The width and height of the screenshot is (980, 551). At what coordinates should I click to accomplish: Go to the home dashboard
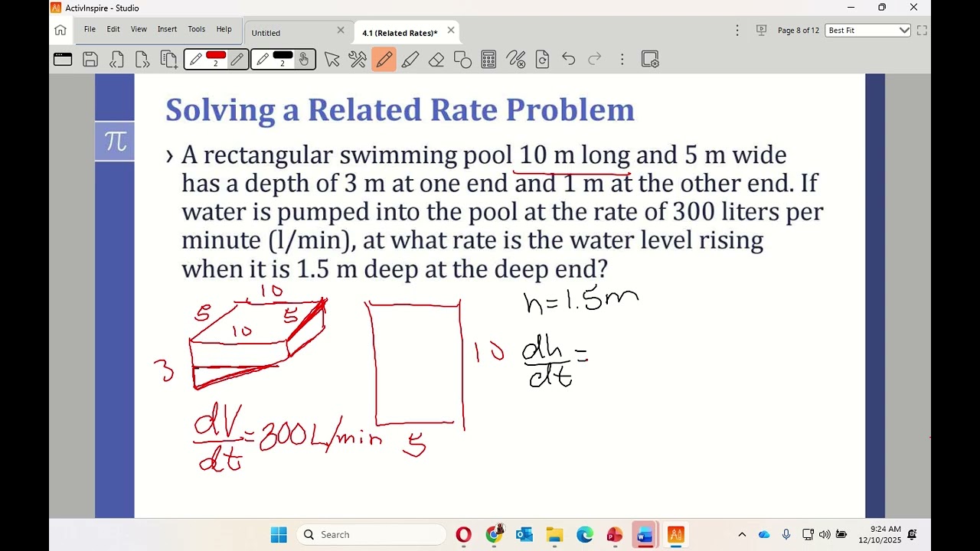point(60,31)
